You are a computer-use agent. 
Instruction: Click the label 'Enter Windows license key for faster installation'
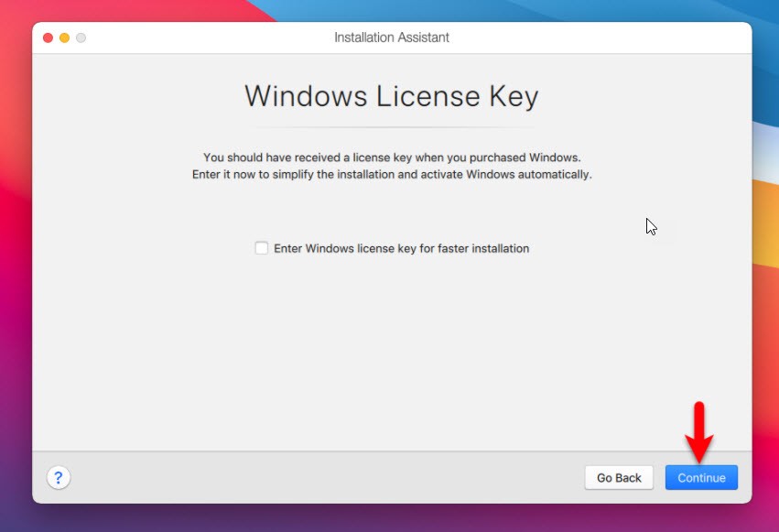pyautogui.click(x=402, y=248)
